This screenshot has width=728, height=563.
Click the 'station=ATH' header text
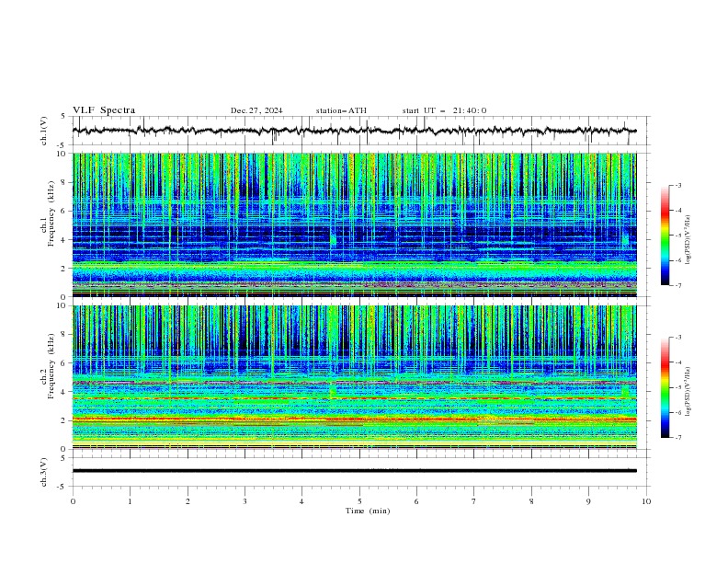point(341,110)
